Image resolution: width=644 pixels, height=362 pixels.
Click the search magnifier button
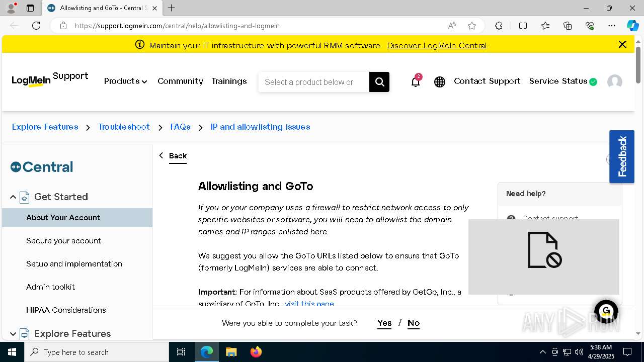coord(379,82)
